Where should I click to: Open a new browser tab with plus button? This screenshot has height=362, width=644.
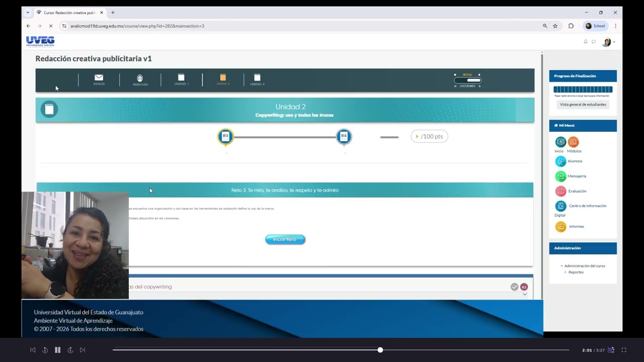[x=113, y=13]
